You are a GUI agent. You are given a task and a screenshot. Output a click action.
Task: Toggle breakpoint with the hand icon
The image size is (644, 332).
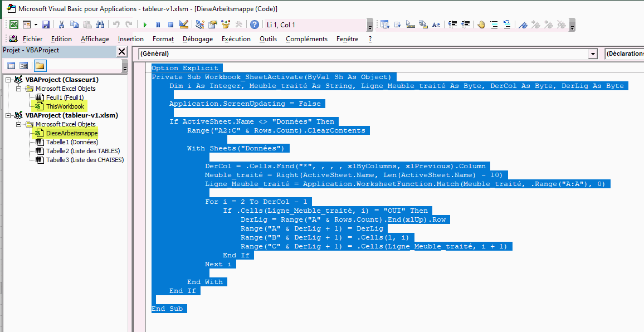pyautogui.click(x=480, y=25)
